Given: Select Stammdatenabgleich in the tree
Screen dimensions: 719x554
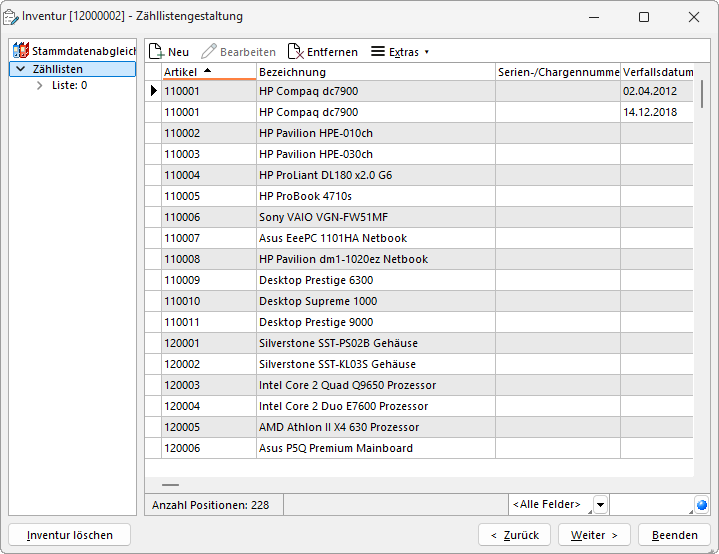Looking at the screenshot, I should click(x=83, y=51).
